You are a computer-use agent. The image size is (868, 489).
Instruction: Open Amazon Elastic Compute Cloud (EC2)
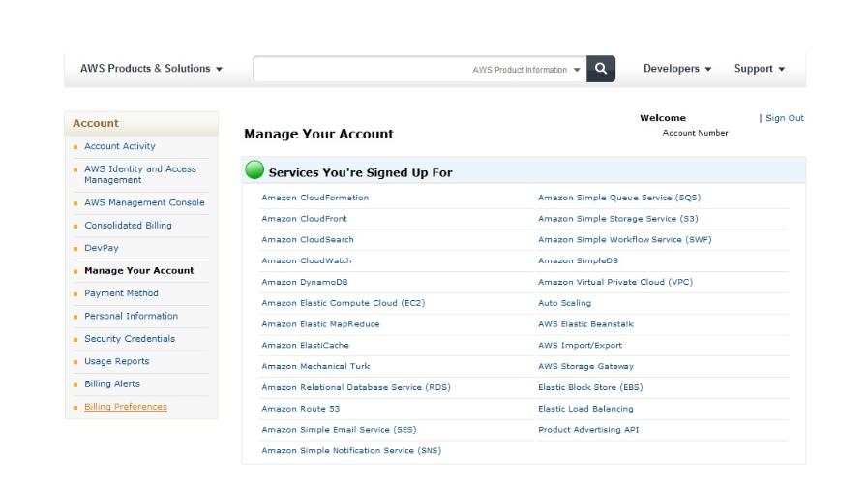344,303
